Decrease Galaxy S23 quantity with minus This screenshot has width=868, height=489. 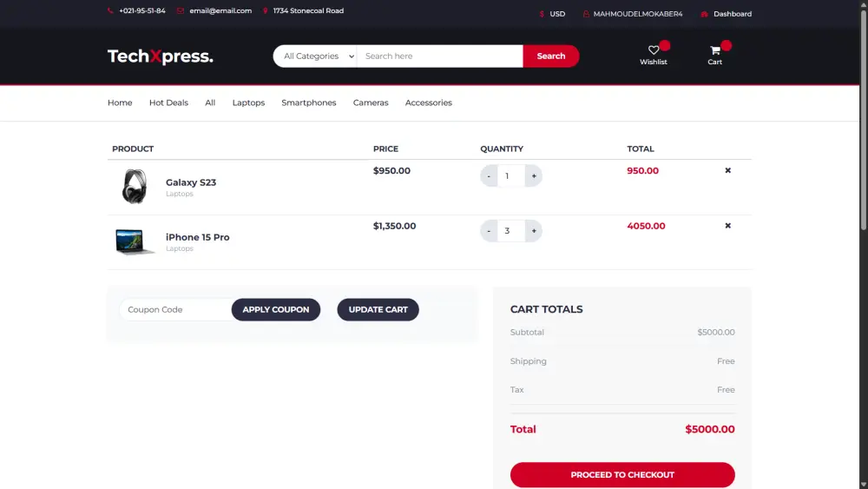(489, 176)
